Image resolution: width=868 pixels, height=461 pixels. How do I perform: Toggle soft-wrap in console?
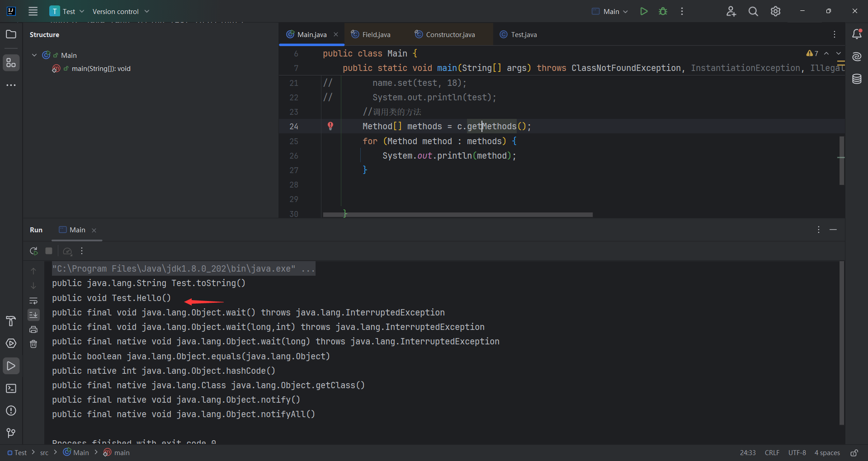tap(33, 301)
